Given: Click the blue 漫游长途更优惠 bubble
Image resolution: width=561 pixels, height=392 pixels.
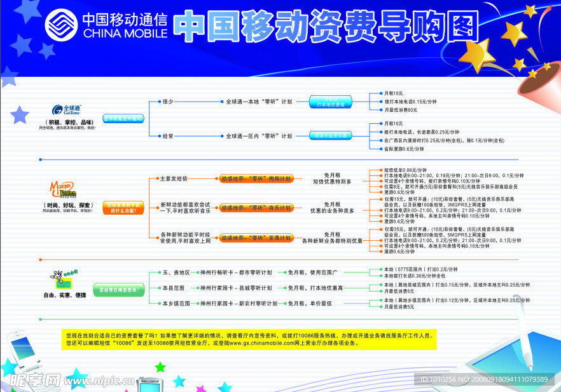Looking at the screenshot, I should (x=331, y=136).
